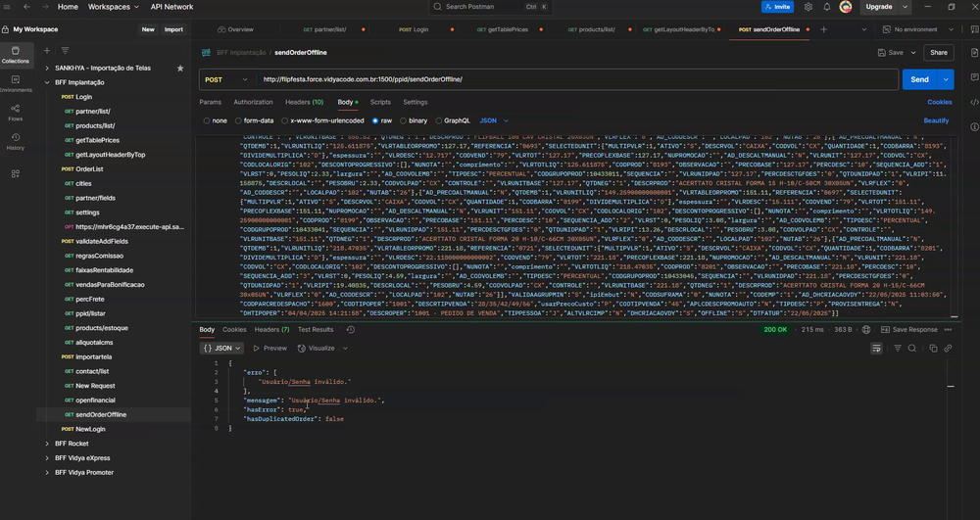Search within the response body
Viewport: 980px width, 520px height.
(x=911, y=349)
